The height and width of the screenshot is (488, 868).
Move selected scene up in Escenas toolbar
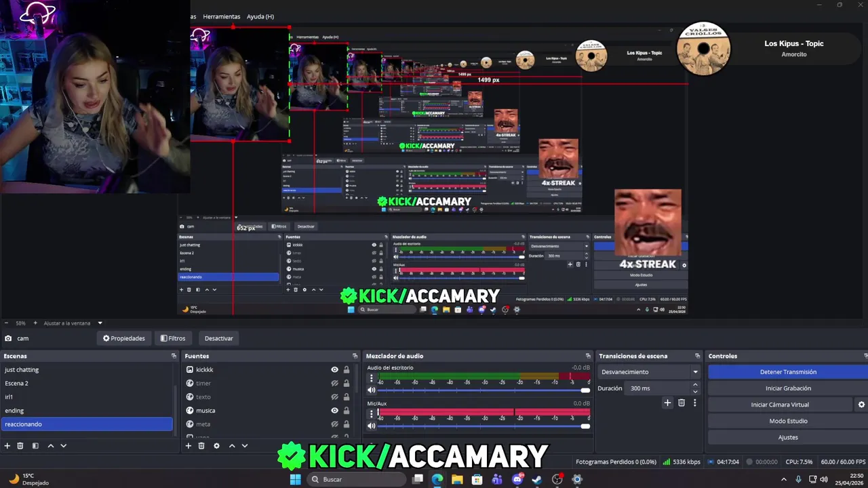[50, 446]
